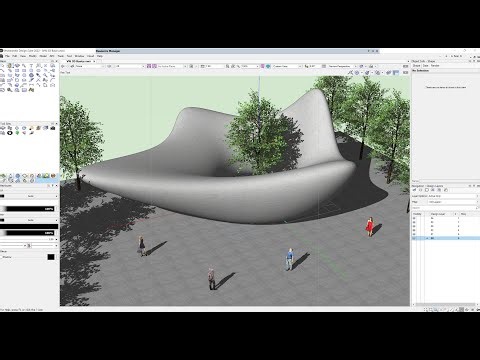Click the black pen color bar

pos(29,226)
